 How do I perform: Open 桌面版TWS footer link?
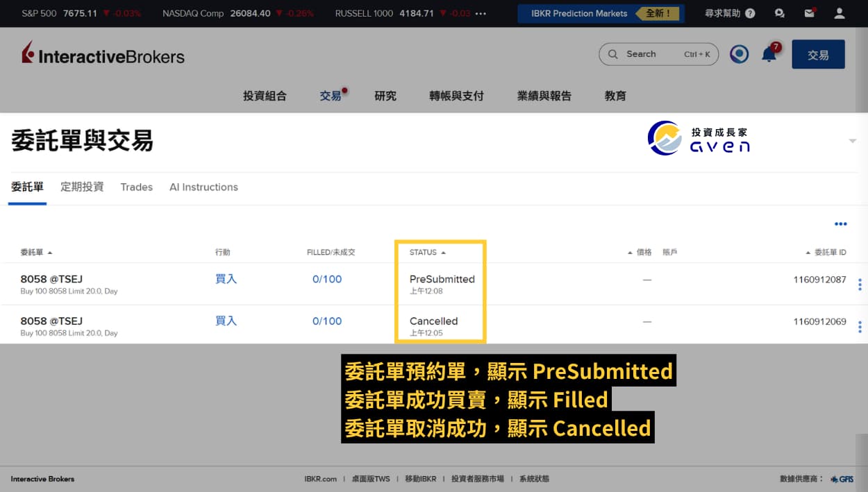371,479
